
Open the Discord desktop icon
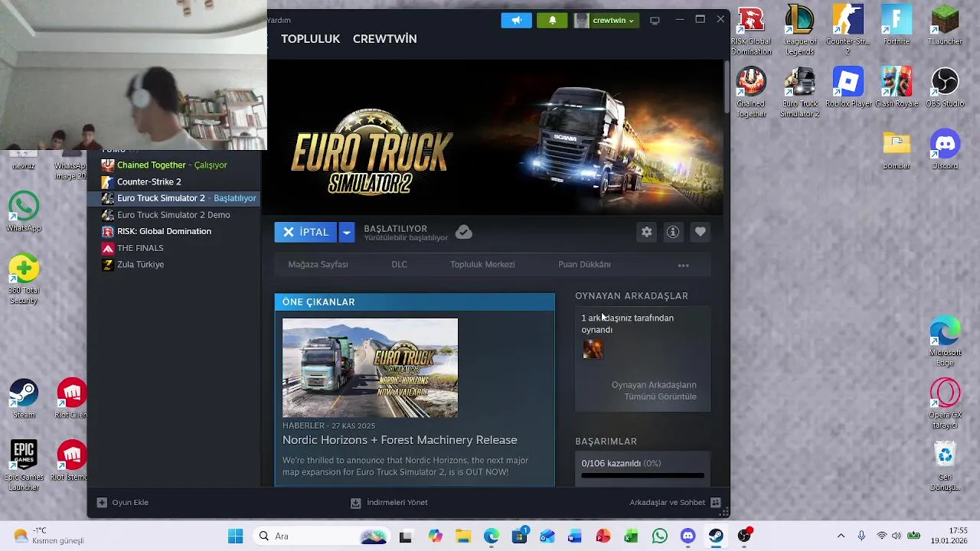(x=945, y=151)
